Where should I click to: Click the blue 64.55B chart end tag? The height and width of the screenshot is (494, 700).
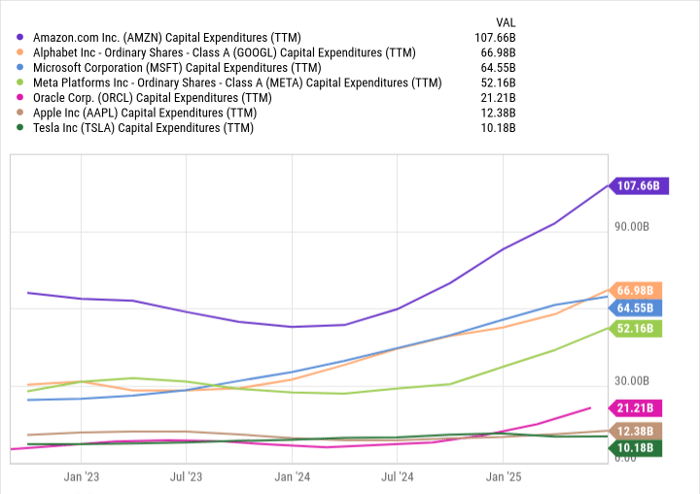click(635, 308)
